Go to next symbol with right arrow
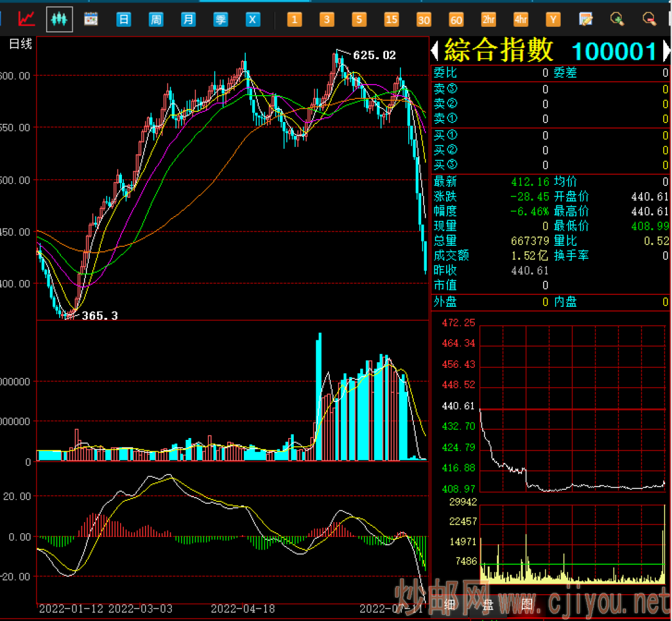The image size is (672, 621). [666, 50]
